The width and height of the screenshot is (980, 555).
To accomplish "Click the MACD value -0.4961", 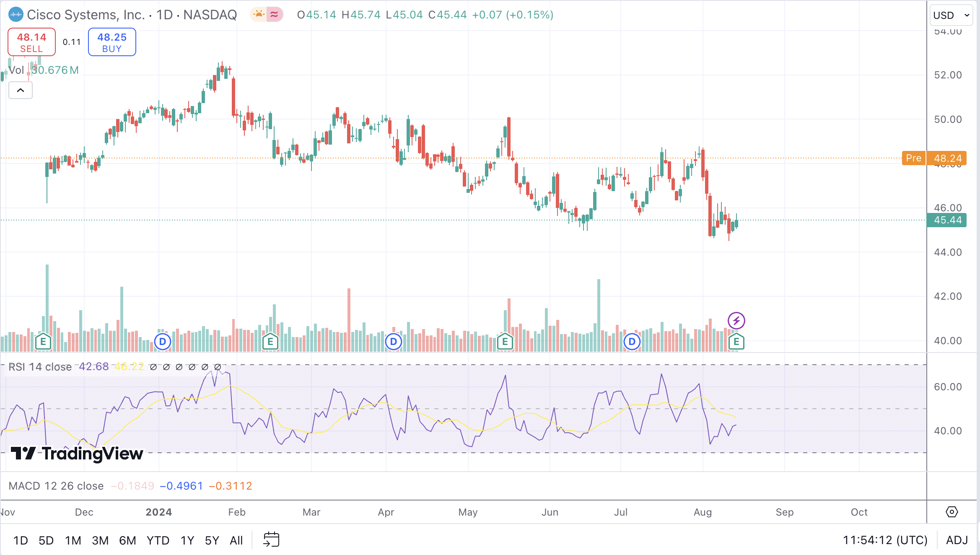I will (181, 486).
